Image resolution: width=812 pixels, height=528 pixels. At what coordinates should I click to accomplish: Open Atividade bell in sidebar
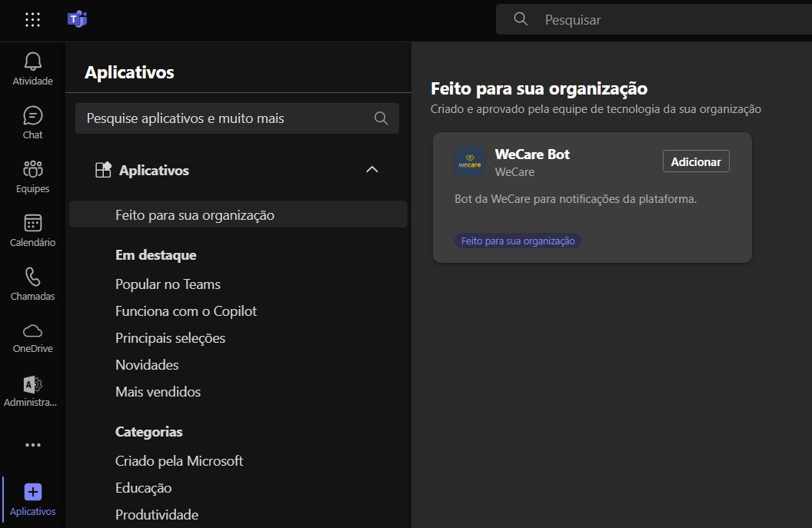click(x=32, y=69)
